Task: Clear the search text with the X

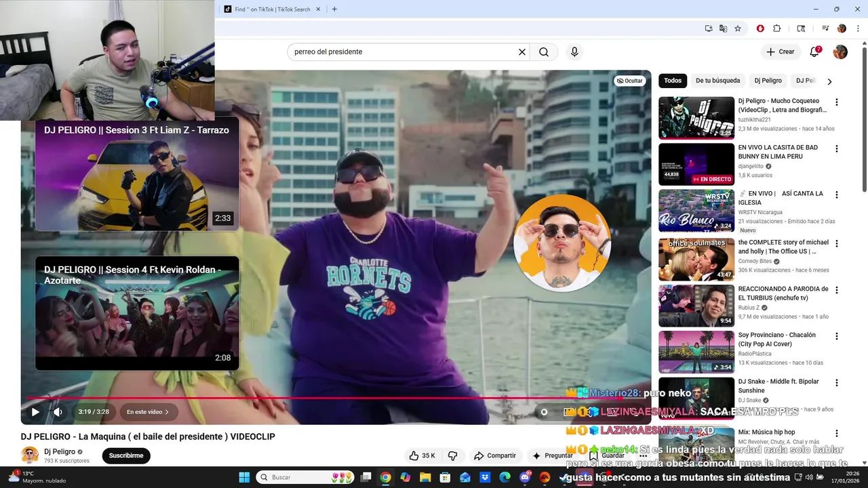Action: tap(522, 52)
